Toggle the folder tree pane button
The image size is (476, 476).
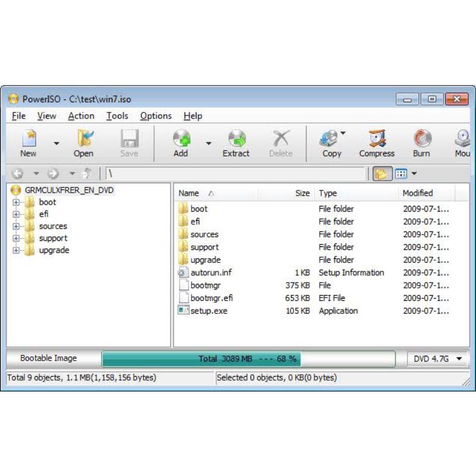382,174
